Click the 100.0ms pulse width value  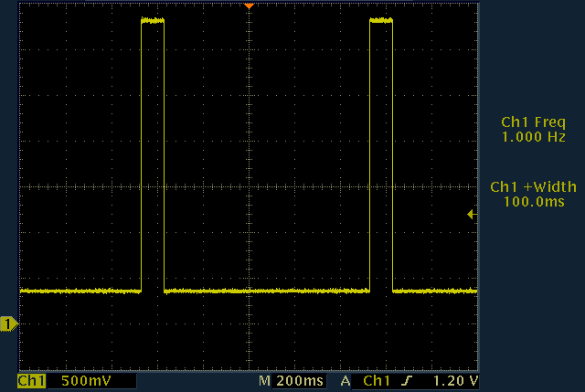533,200
